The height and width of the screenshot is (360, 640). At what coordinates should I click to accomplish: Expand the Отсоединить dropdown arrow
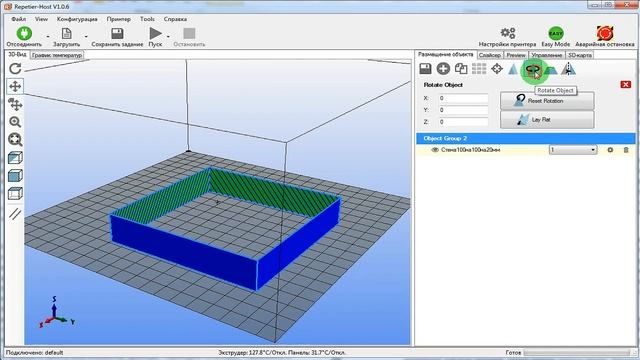pos(48,37)
